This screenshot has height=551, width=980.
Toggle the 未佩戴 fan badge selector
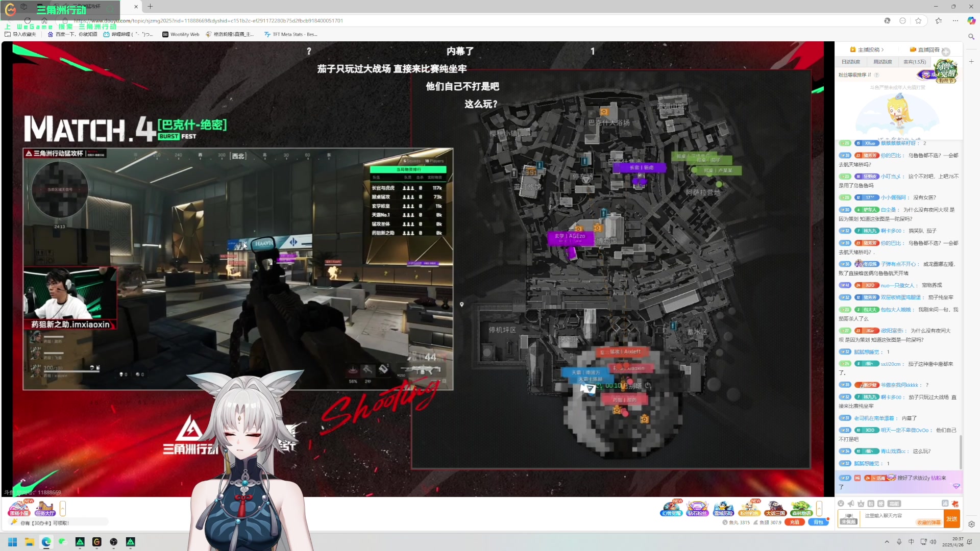[849, 519]
